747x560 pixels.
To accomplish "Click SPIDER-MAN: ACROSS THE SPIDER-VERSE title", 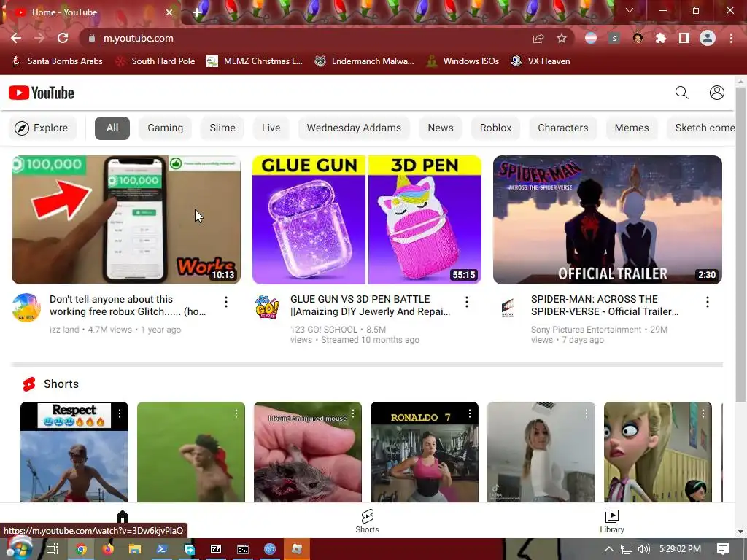I will [605, 306].
